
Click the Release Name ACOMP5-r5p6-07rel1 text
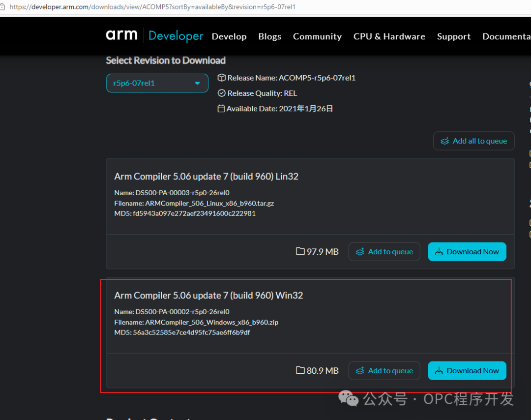pos(291,78)
